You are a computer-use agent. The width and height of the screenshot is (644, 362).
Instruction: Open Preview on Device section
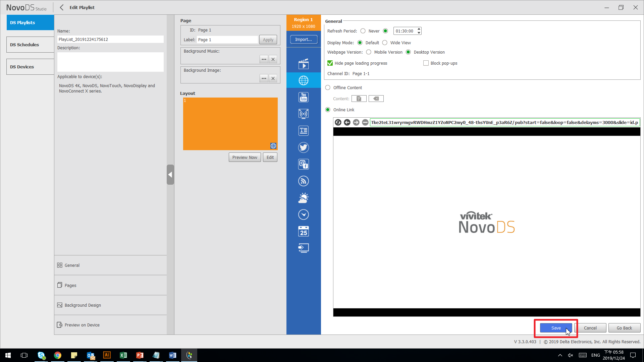[x=110, y=325]
